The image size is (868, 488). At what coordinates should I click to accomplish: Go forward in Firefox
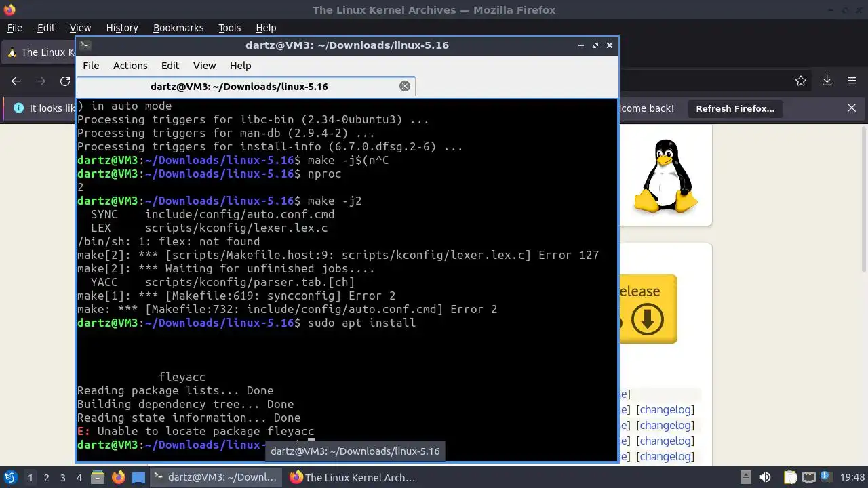pos(41,81)
